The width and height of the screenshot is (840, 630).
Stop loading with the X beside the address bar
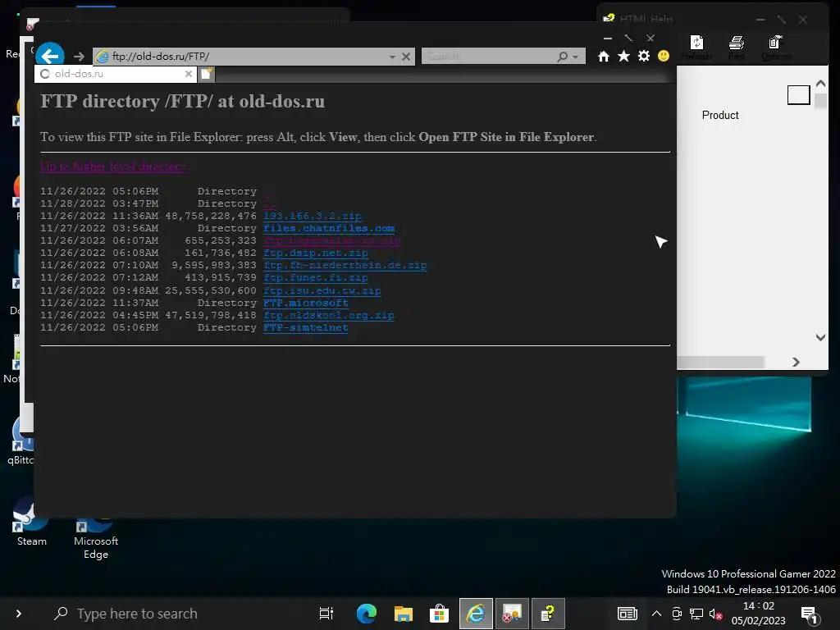[x=406, y=57]
